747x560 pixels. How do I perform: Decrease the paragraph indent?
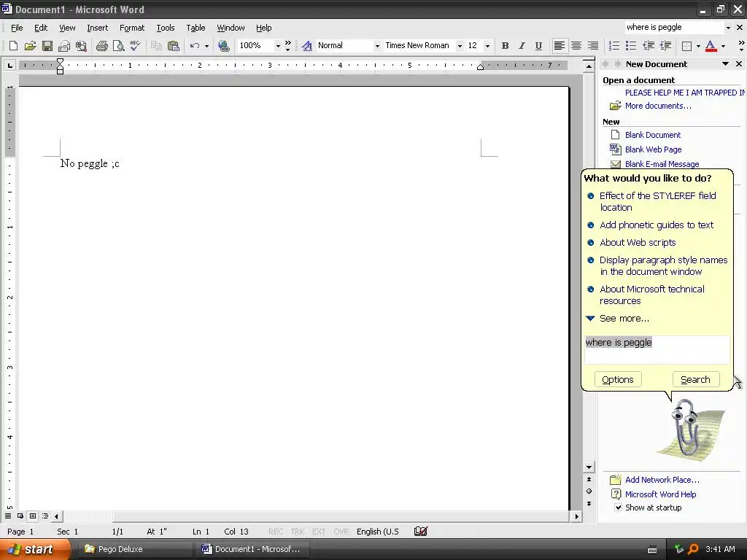click(x=649, y=46)
